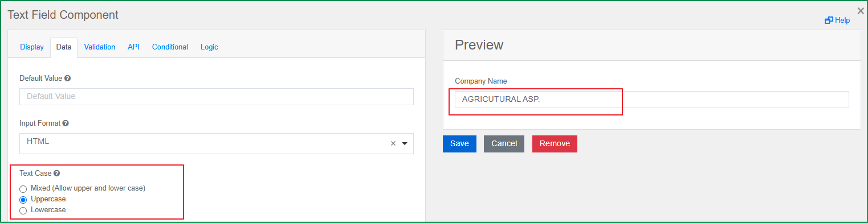Click the Default Value input field

point(217,97)
